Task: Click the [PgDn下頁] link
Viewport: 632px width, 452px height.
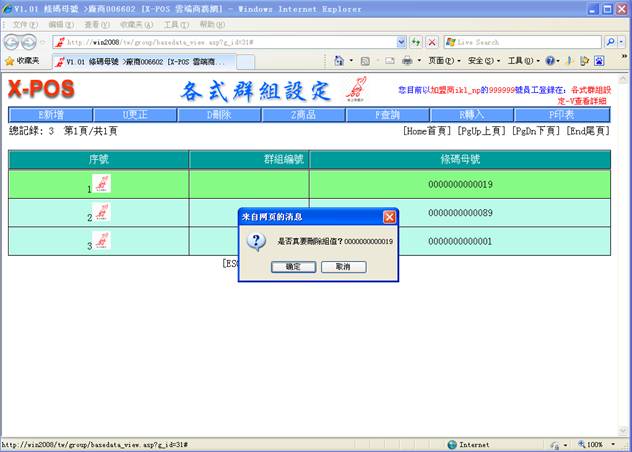Action: (x=536, y=131)
